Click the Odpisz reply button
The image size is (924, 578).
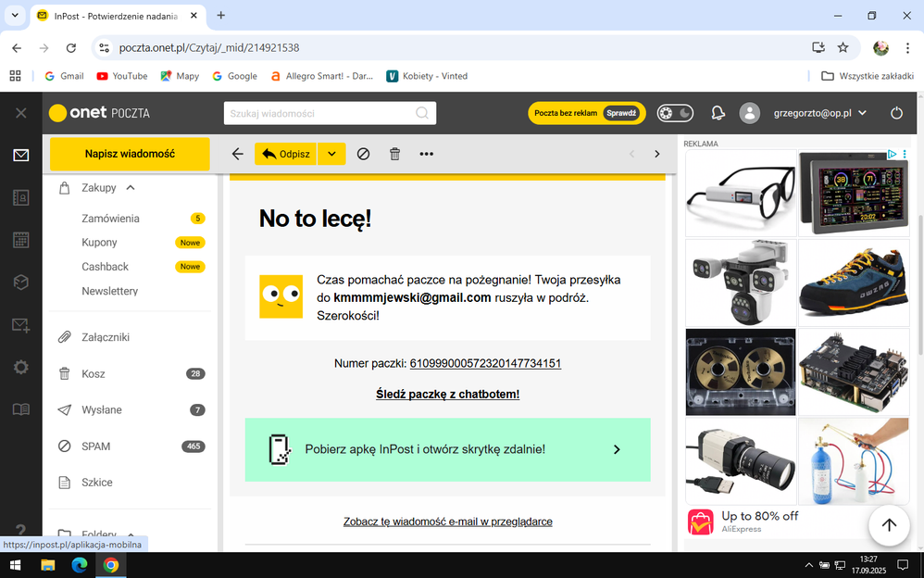click(286, 154)
